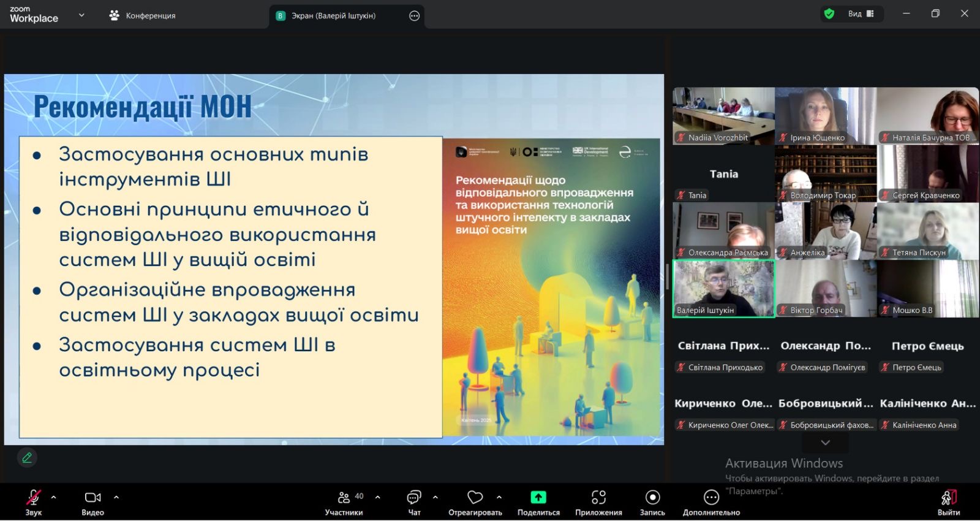Start recording with the Record button

coord(652,497)
